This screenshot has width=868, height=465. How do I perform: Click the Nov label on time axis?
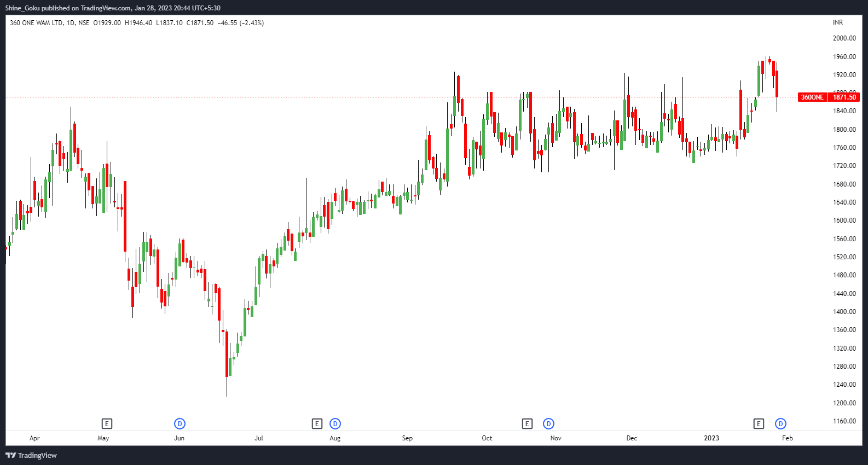tap(556, 438)
